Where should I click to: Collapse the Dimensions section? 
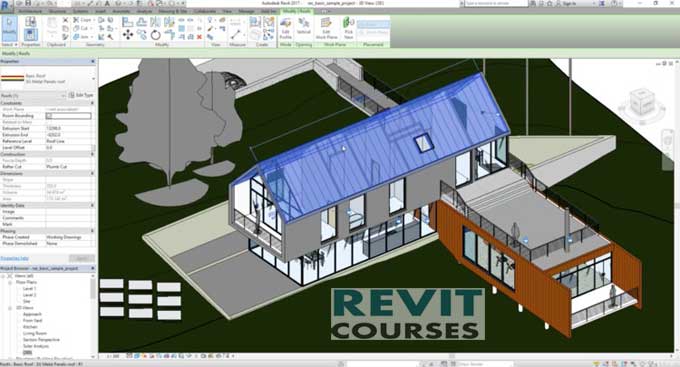click(92, 173)
